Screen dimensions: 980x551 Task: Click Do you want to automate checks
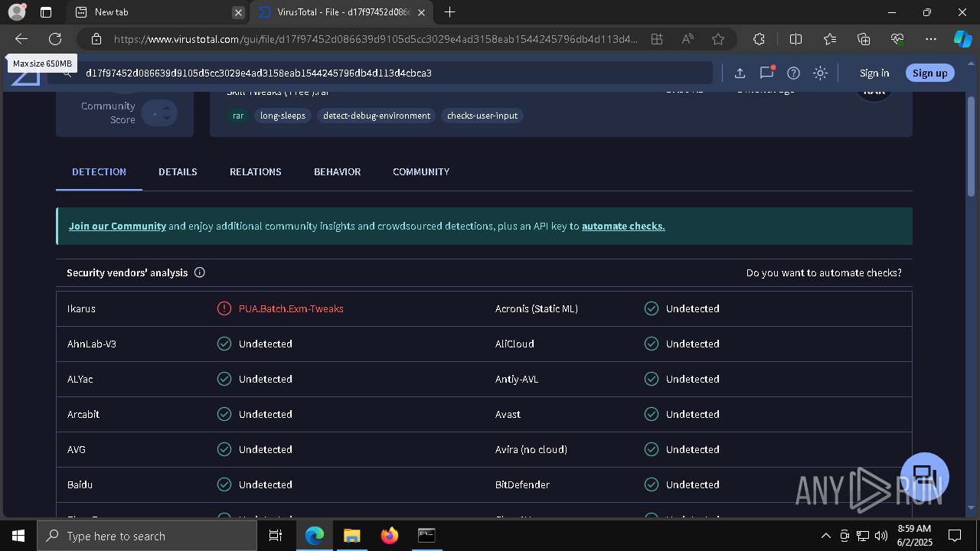[824, 272]
